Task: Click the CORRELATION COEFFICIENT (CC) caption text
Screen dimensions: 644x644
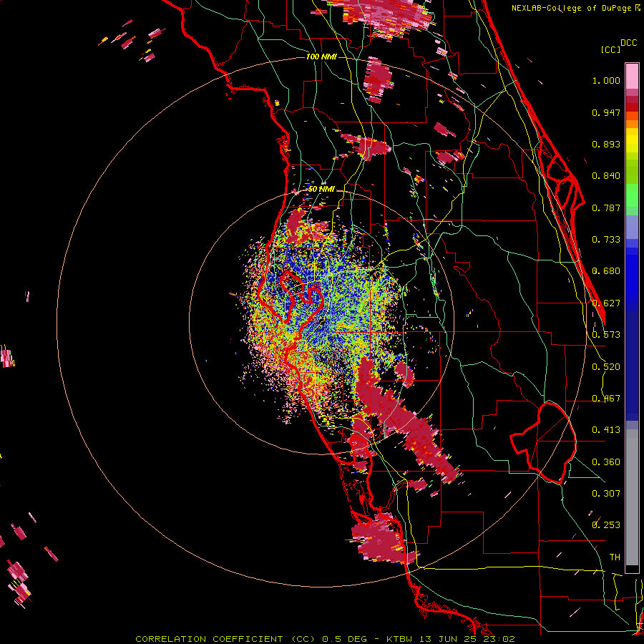Action: tap(225, 639)
